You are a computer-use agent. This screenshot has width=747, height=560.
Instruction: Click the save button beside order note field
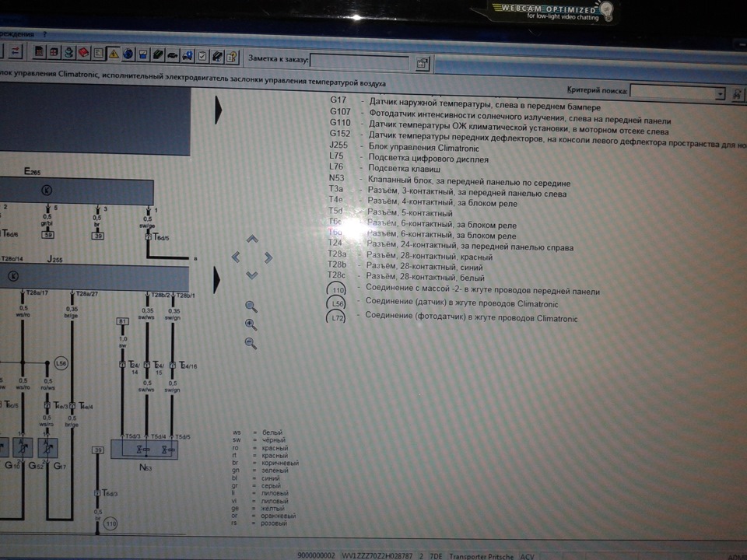click(422, 63)
